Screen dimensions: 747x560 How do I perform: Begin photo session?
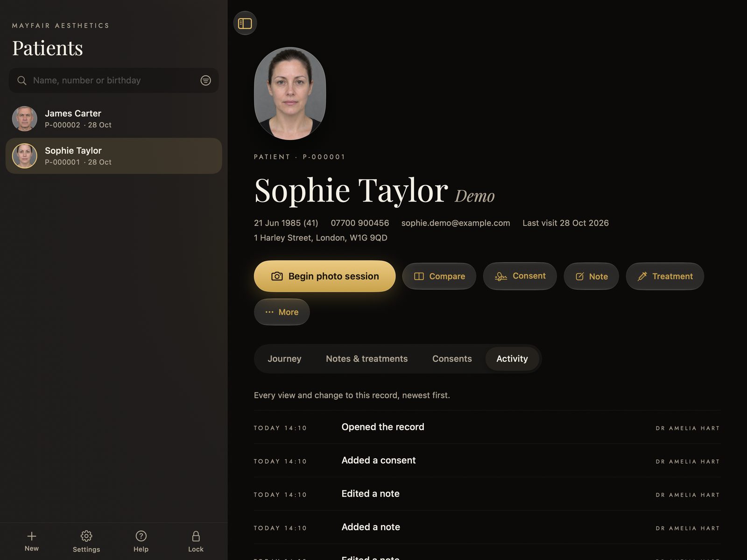pos(324,276)
